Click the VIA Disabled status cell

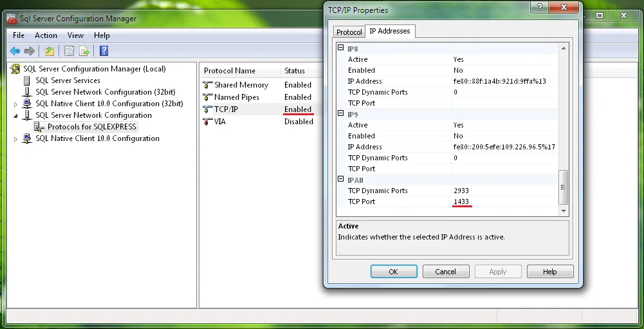[299, 122]
